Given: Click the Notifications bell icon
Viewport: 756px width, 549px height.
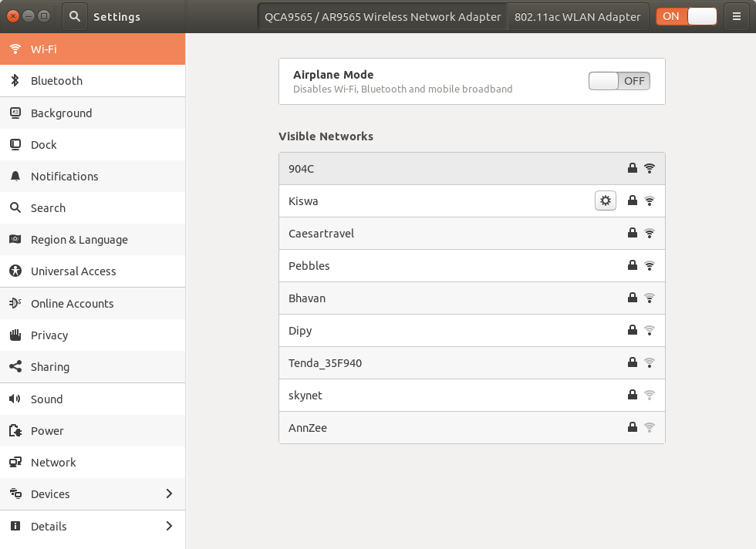Looking at the screenshot, I should [x=15, y=177].
